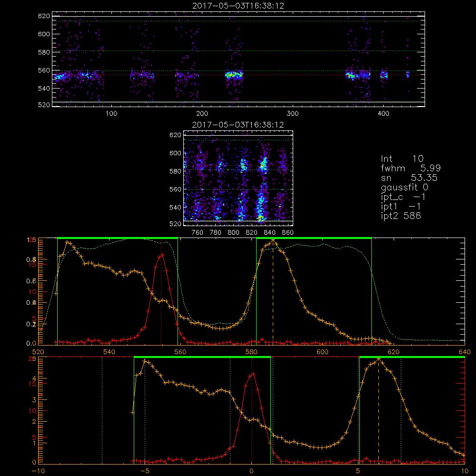Click x-axis label 300 on top spectrogram
This screenshot has width=476, height=476.
point(293,113)
